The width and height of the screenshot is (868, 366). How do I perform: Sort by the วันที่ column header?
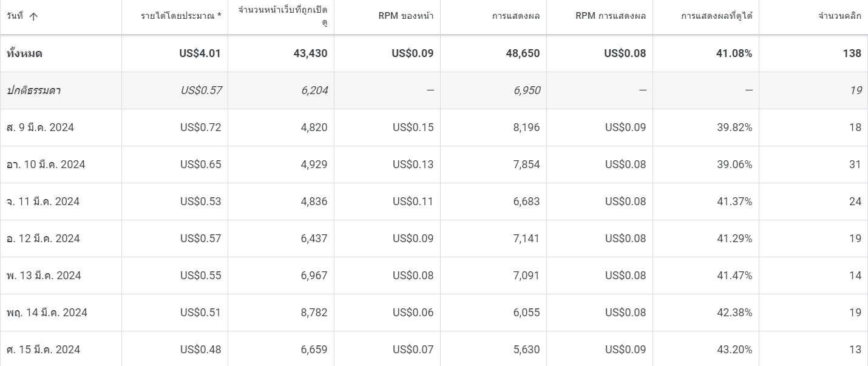(x=15, y=16)
